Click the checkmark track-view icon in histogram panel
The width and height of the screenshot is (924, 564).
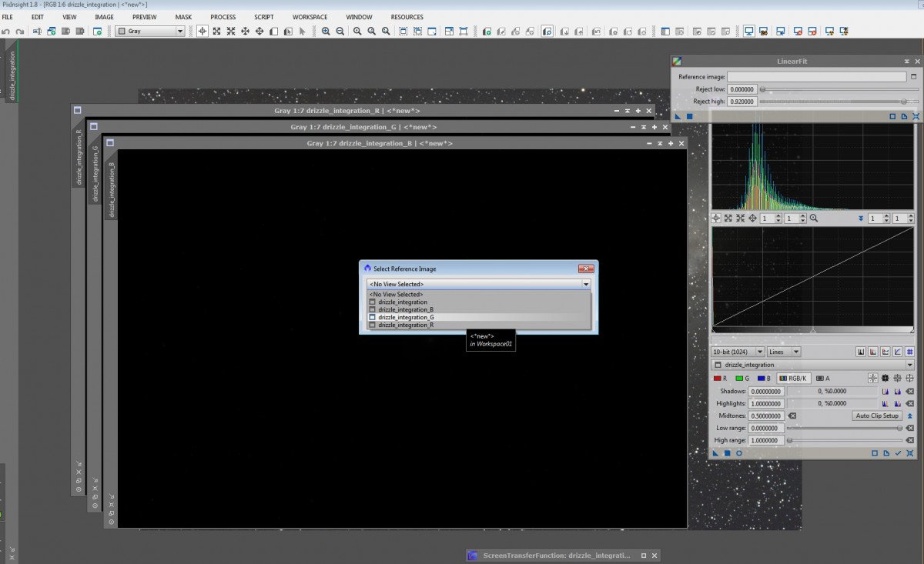pos(898,453)
